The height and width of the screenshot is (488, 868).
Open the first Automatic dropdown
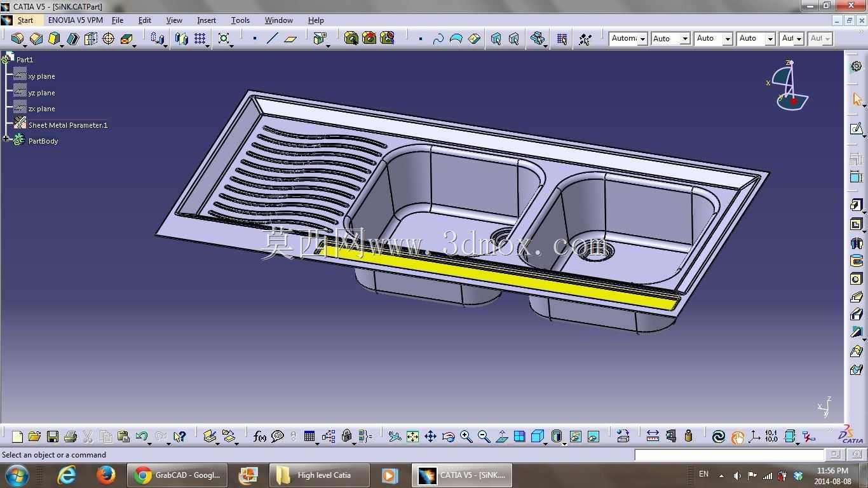628,39
